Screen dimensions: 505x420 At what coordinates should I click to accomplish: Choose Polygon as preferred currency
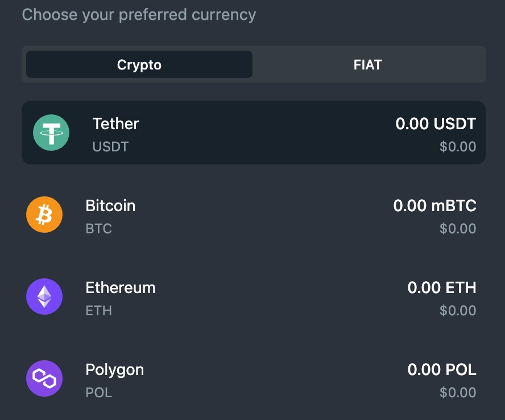point(254,378)
